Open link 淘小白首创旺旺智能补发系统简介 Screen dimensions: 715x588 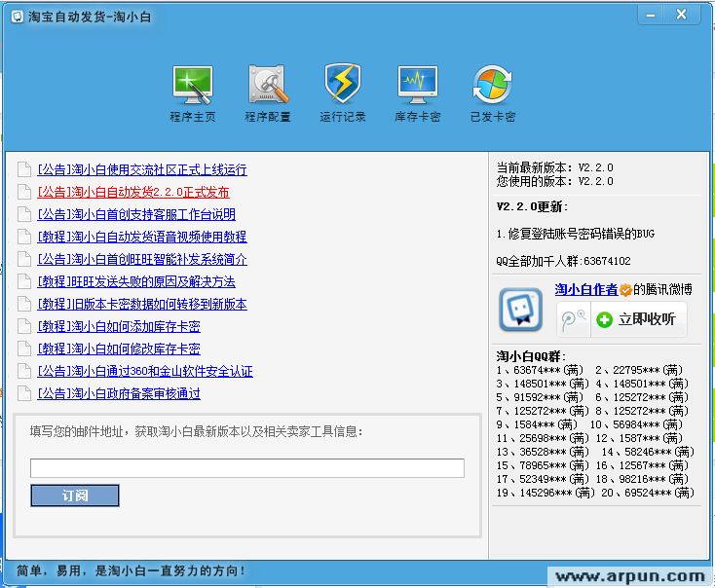(x=142, y=259)
